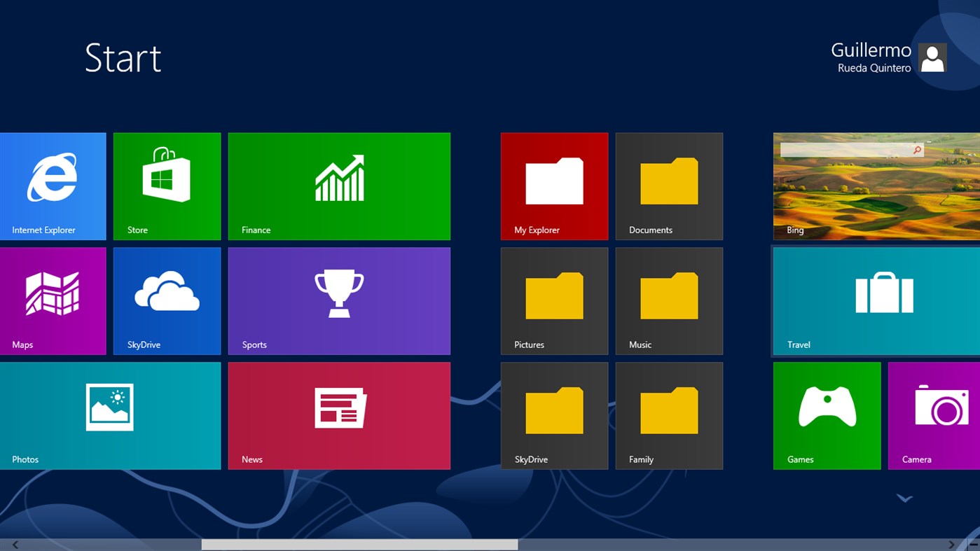The height and width of the screenshot is (551, 980).
Task: Start the Maps app
Action: click(53, 300)
